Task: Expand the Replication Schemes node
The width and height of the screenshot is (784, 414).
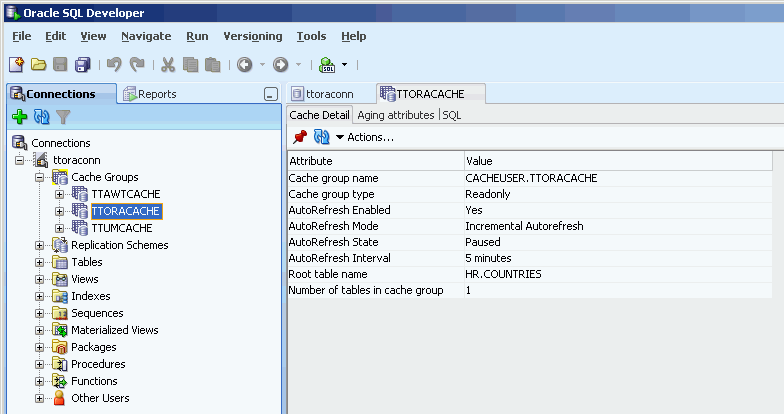Action: (40, 246)
